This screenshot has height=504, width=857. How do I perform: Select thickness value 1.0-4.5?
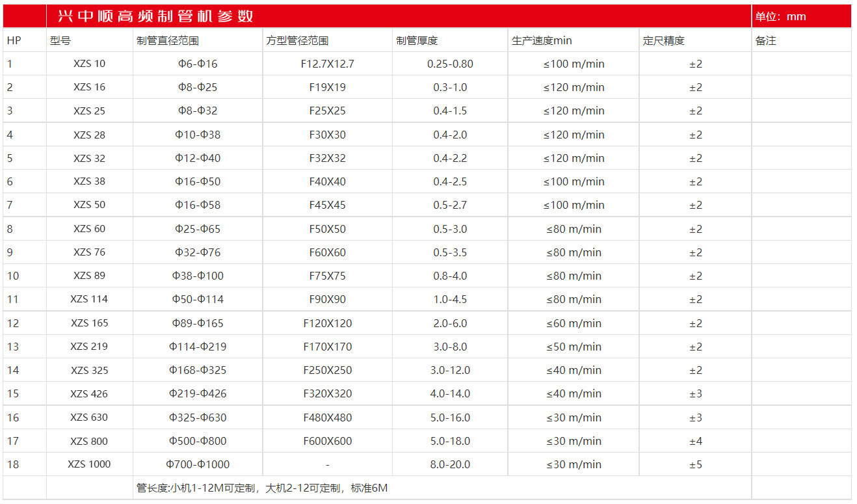tap(450, 299)
